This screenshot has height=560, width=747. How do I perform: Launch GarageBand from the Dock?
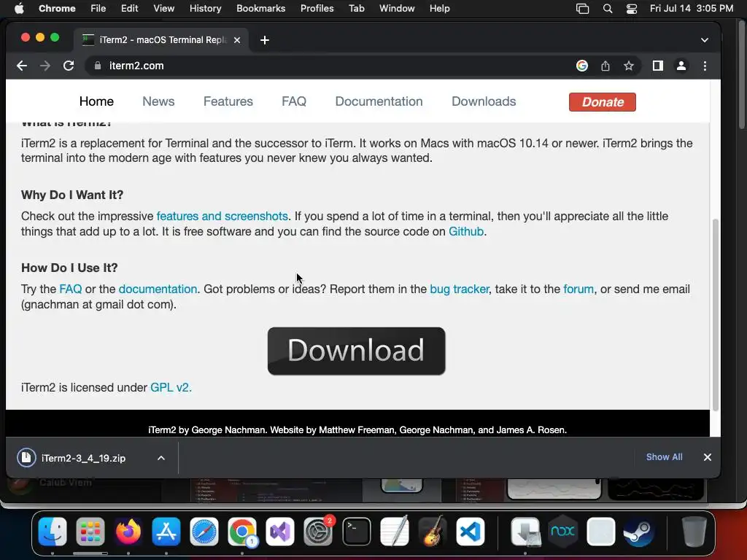pyautogui.click(x=432, y=532)
